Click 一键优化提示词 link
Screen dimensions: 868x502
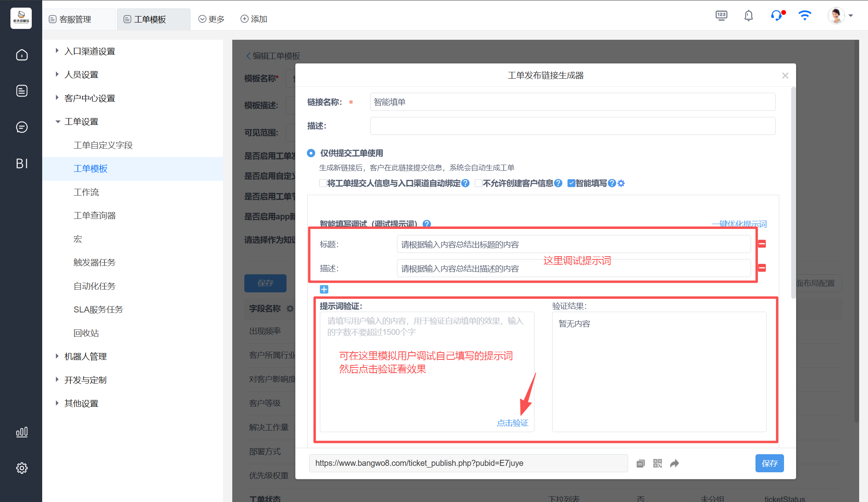(739, 224)
